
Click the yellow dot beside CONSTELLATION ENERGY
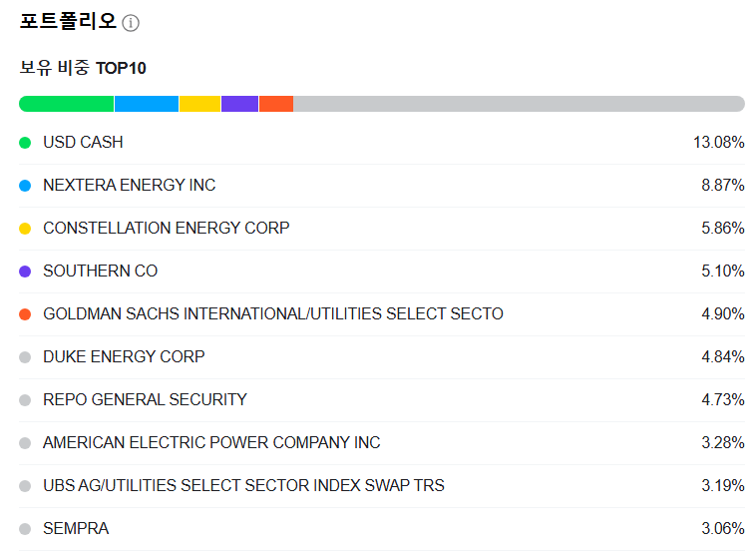(x=25, y=229)
